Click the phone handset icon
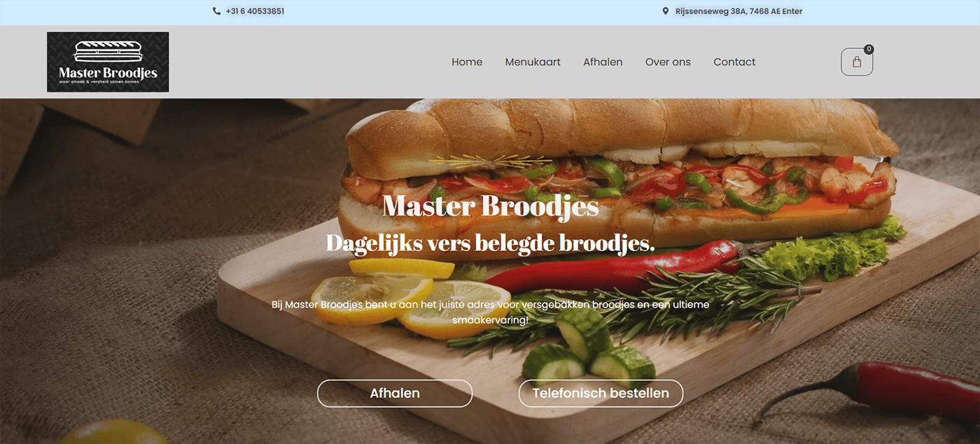 216,11
